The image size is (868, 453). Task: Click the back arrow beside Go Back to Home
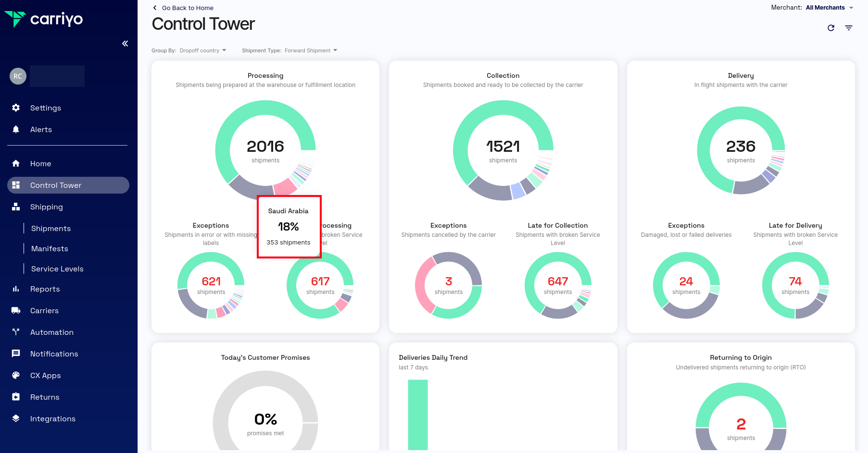point(155,8)
